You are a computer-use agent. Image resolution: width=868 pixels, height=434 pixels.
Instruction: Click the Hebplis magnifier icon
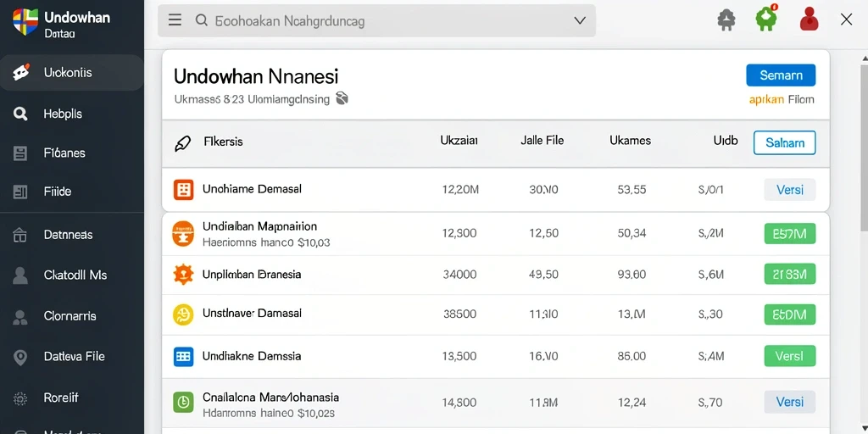click(x=20, y=114)
